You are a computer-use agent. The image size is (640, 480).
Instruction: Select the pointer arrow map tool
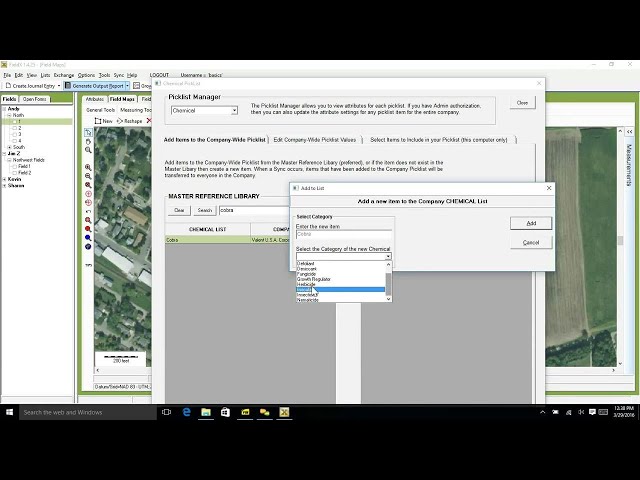coord(88,133)
